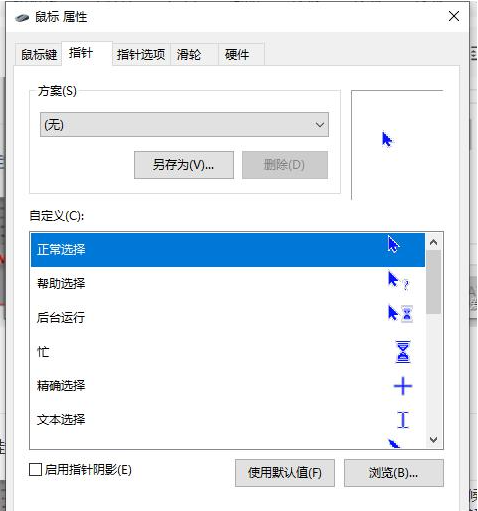Select the 文本选择 list row
The image size is (478, 511).
(x=228, y=420)
